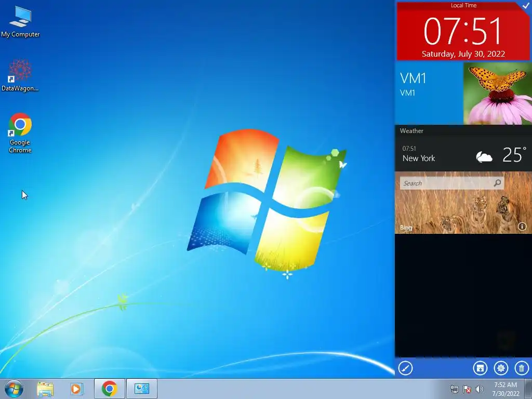
Task: Open the network tray icon
Action: click(x=454, y=389)
